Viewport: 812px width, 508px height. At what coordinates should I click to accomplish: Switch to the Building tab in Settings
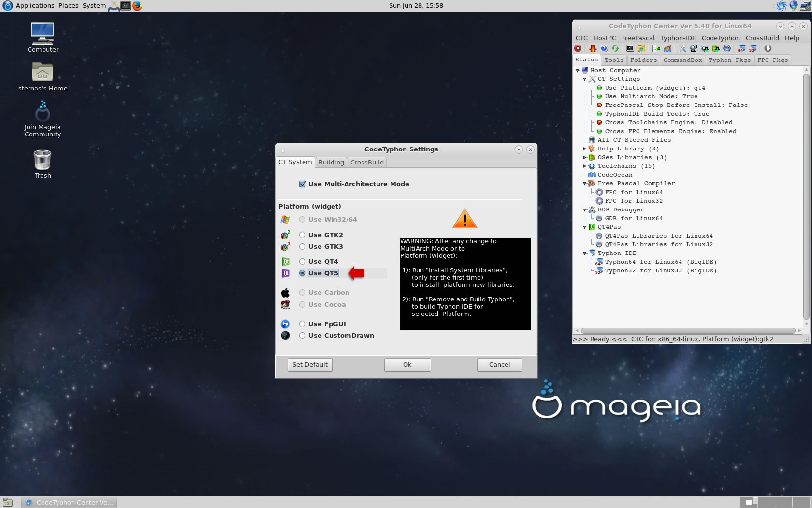[x=331, y=162]
